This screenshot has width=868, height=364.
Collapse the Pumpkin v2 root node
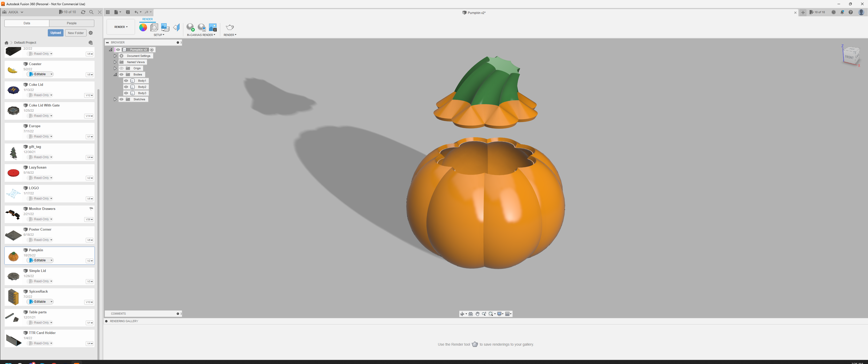coord(111,50)
